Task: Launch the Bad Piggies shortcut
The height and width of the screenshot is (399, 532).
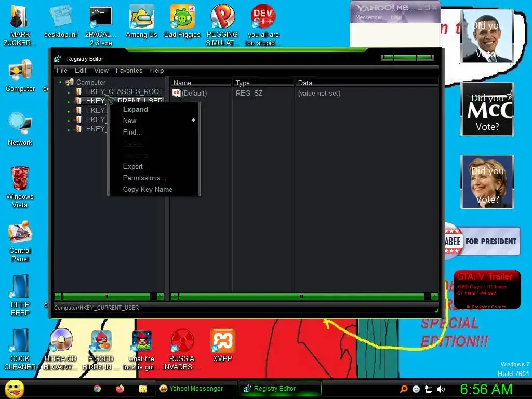Action: (x=182, y=21)
